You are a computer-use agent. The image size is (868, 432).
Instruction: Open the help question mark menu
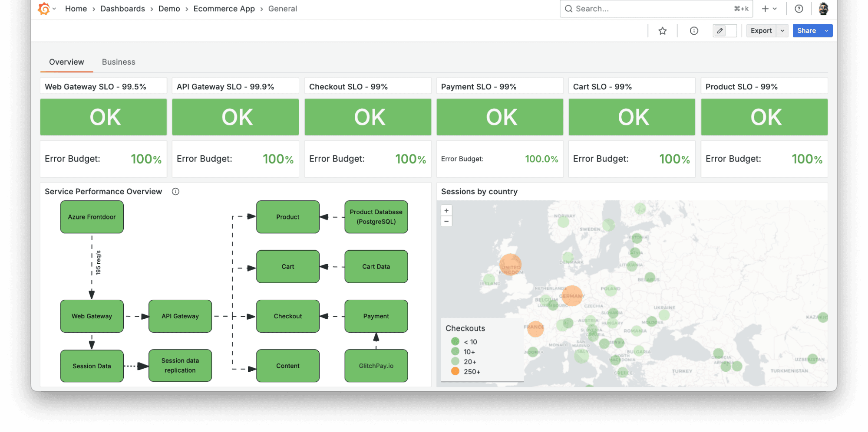pos(799,9)
